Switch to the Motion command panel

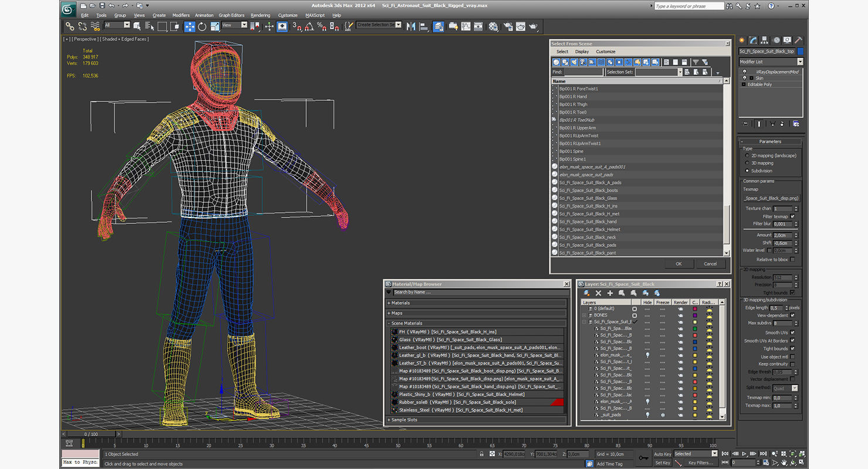tap(777, 40)
